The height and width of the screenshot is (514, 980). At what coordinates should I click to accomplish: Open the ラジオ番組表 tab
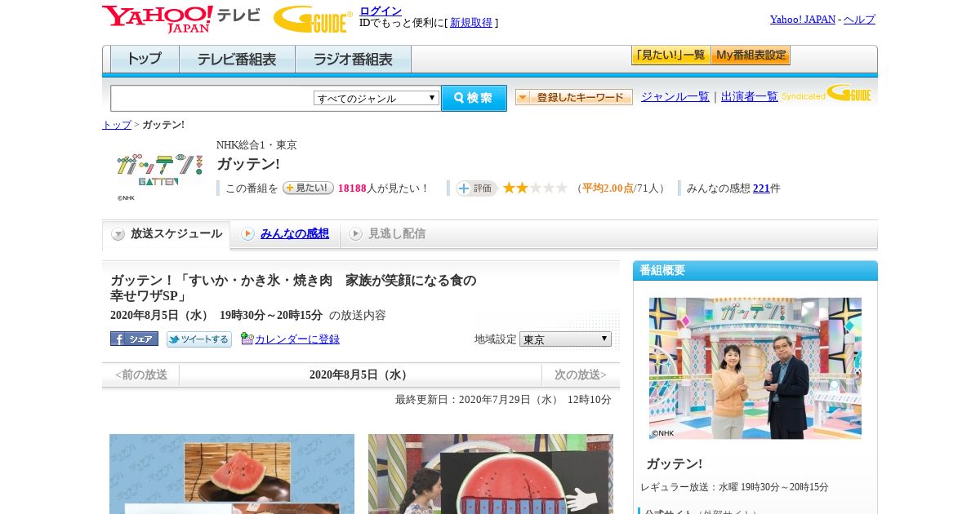pos(353,60)
